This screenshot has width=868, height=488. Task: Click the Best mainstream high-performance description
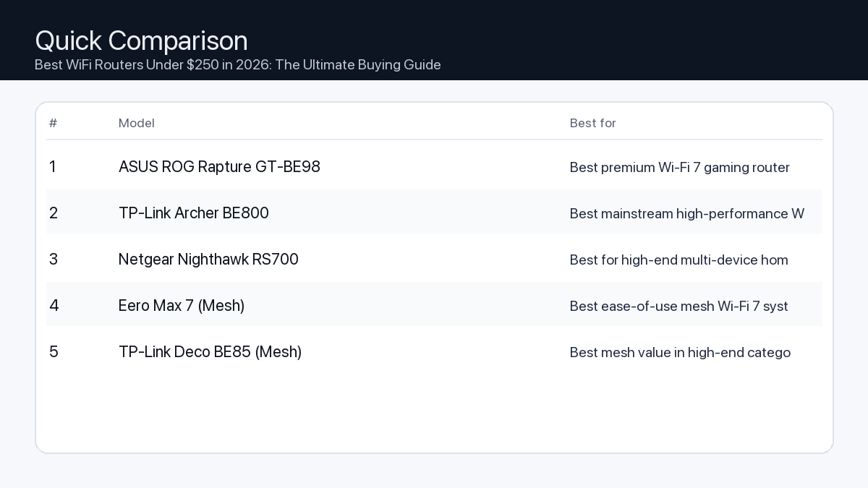tap(686, 214)
